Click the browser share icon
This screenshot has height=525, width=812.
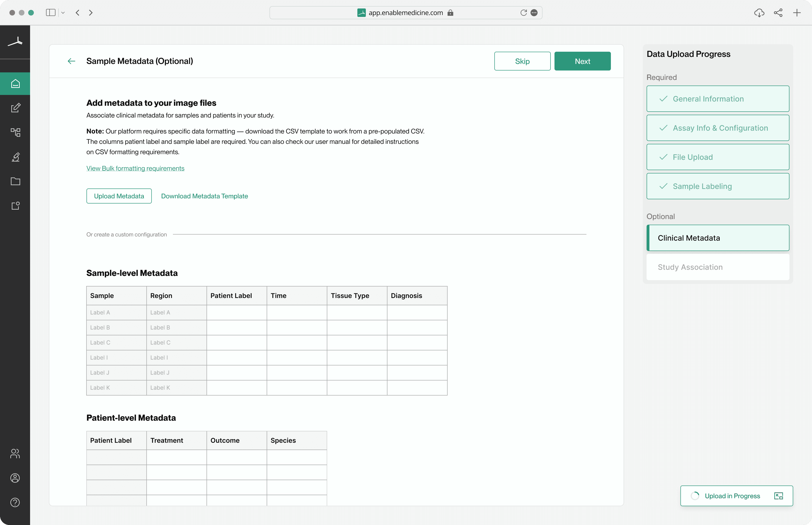778,13
